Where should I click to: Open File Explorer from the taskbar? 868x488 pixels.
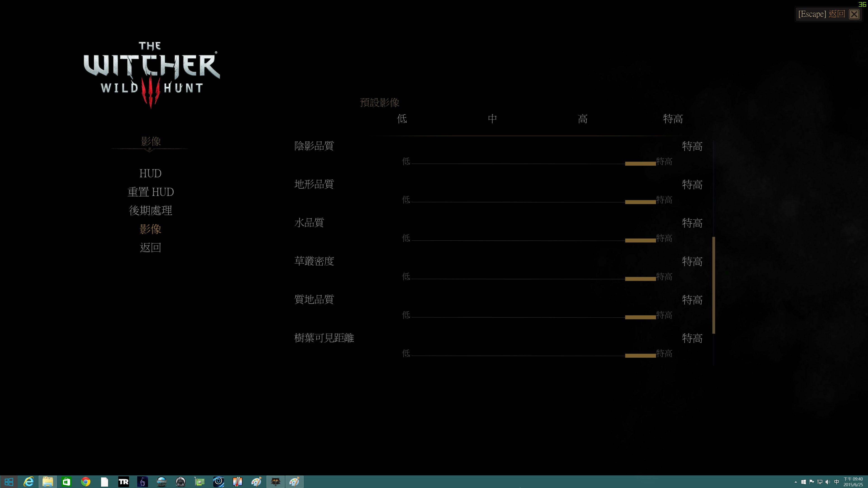47,482
